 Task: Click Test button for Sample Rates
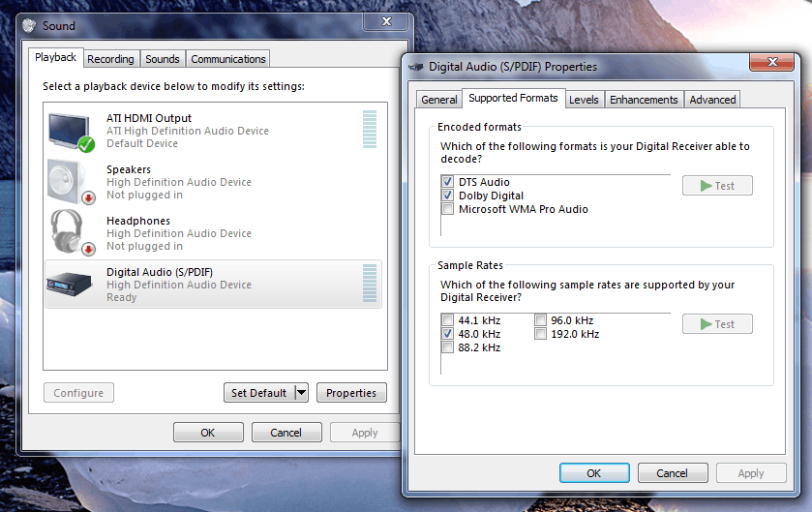pos(717,324)
